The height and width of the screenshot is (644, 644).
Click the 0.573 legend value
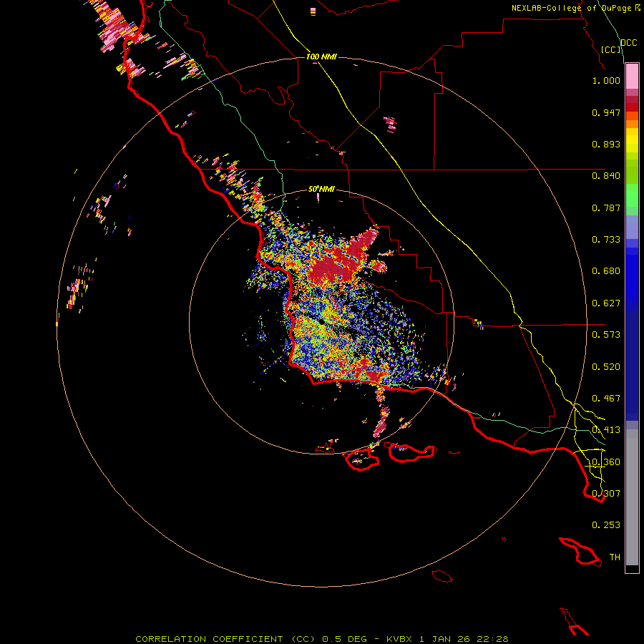click(606, 335)
